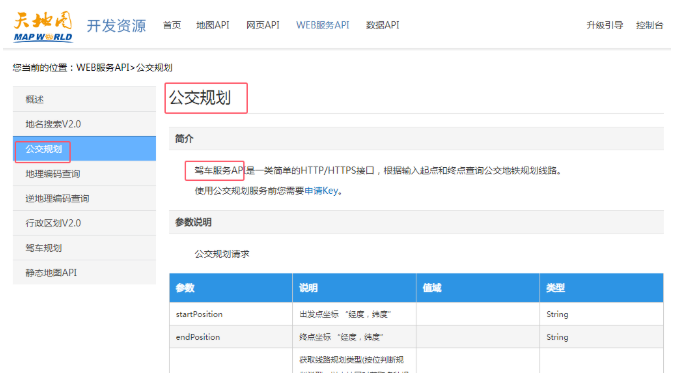This screenshot has height=380, width=675.
Task: Click 开发资源 header title
Action: 116,26
